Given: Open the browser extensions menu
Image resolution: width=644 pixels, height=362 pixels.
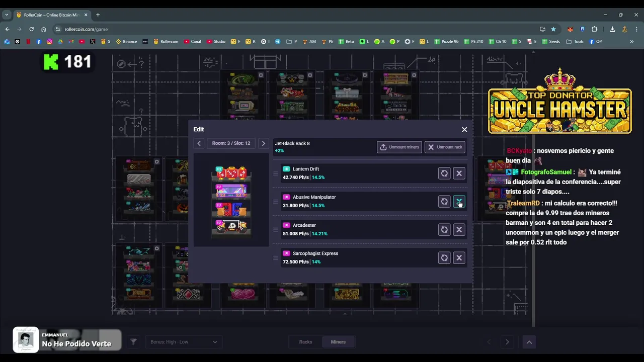Looking at the screenshot, I should [594, 29].
